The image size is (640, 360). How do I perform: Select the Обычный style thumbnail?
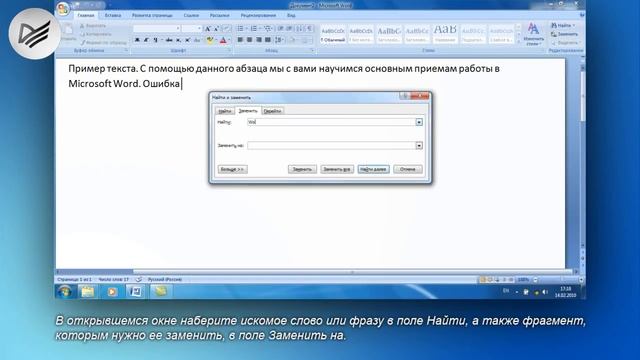[x=333, y=35]
